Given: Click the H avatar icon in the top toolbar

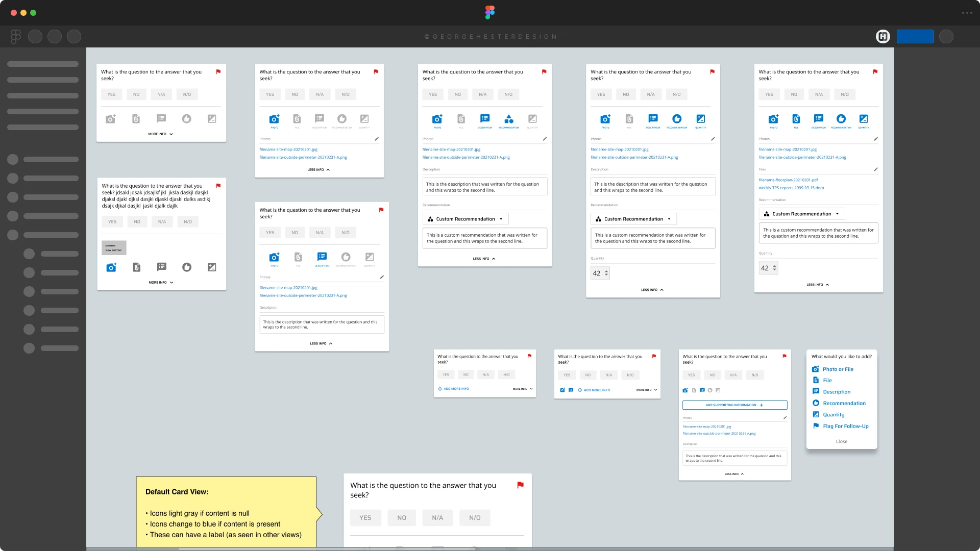Looking at the screenshot, I should tap(883, 36).
